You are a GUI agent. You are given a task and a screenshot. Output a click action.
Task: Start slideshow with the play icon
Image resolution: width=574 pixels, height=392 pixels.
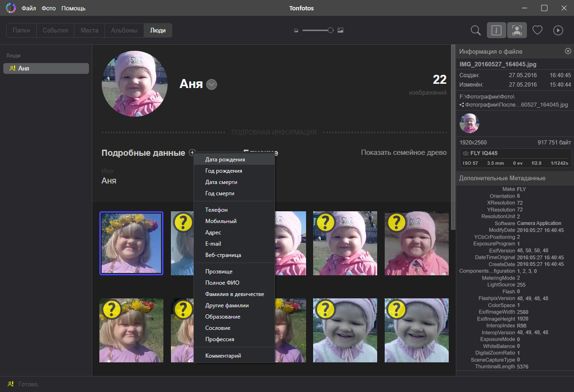point(558,31)
